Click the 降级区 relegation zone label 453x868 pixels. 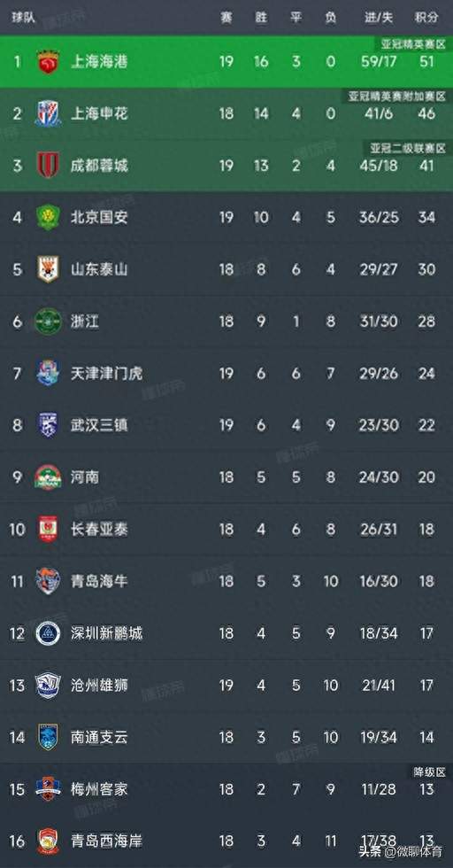pyautogui.click(x=430, y=771)
